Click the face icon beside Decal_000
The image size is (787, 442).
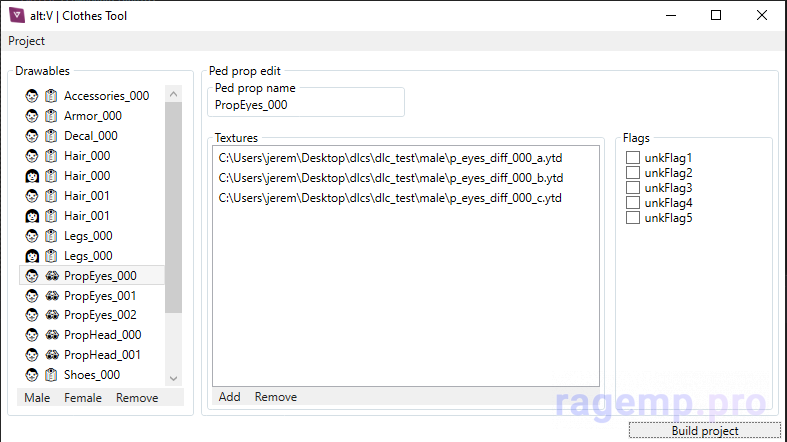[32, 136]
